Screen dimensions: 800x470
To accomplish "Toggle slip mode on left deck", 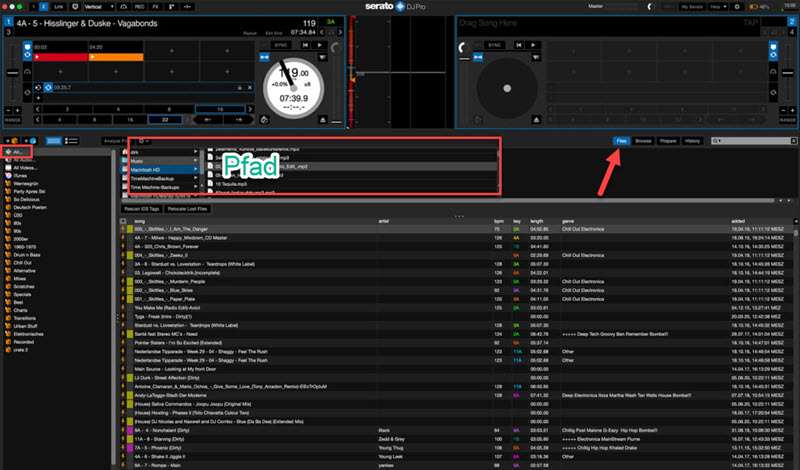I will (264, 119).
